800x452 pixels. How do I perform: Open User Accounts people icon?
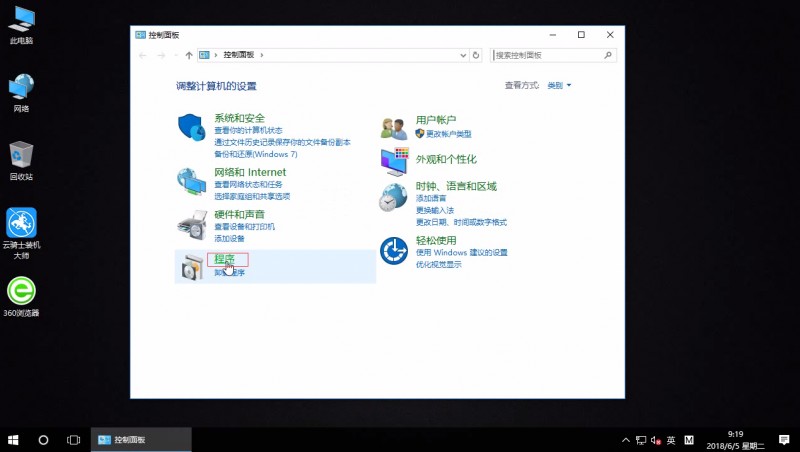[394, 128]
